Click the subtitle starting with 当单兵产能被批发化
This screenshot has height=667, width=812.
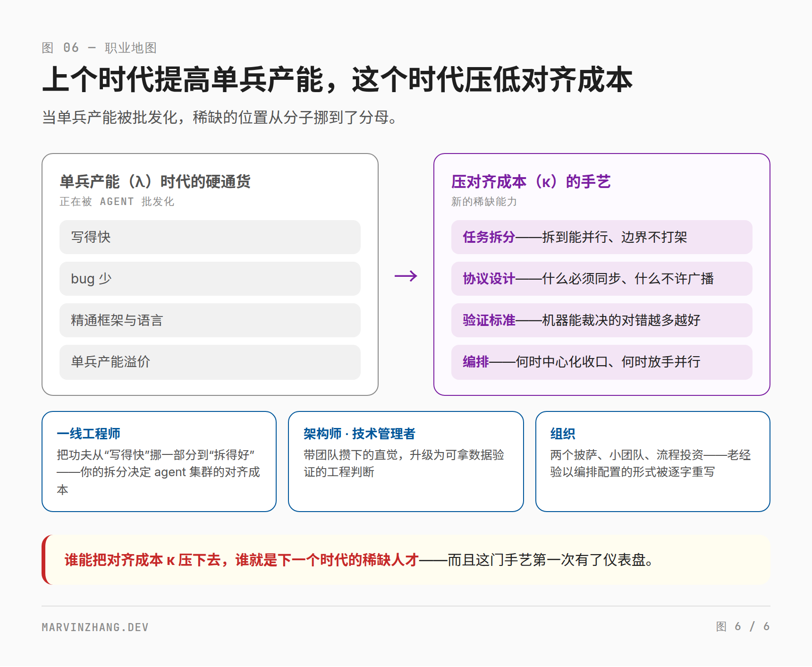pyautogui.click(x=220, y=117)
